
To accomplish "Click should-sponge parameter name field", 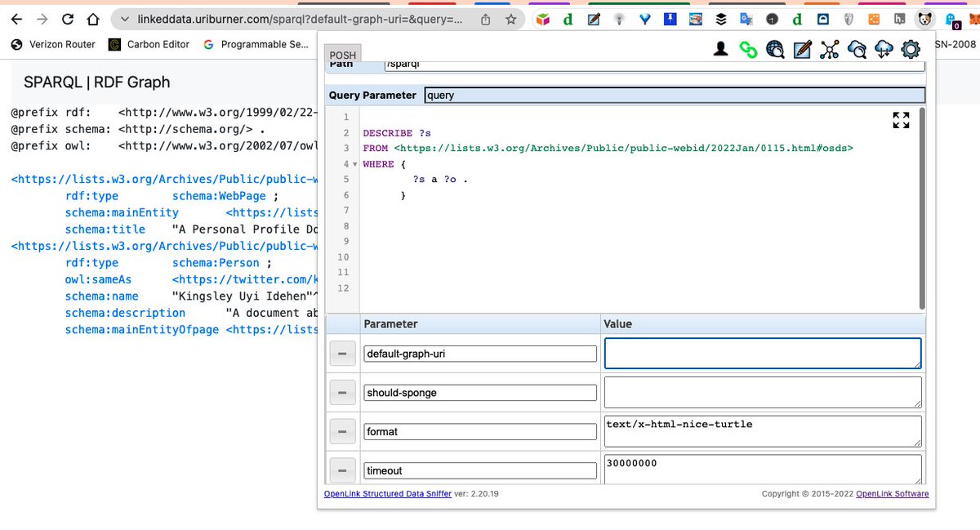I will click(479, 393).
